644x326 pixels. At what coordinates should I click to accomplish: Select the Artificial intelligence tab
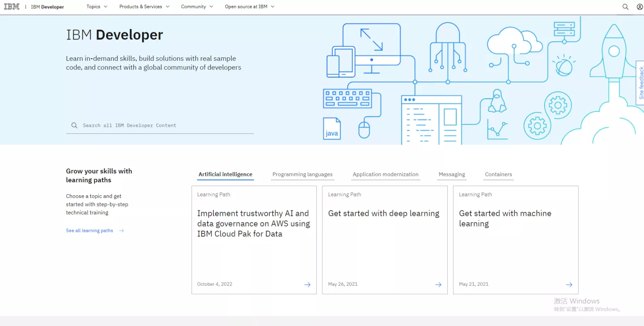pyautogui.click(x=225, y=175)
